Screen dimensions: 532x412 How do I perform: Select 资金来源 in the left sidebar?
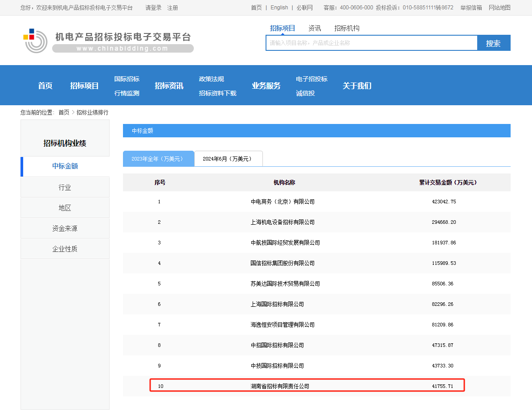tap(65, 229)
